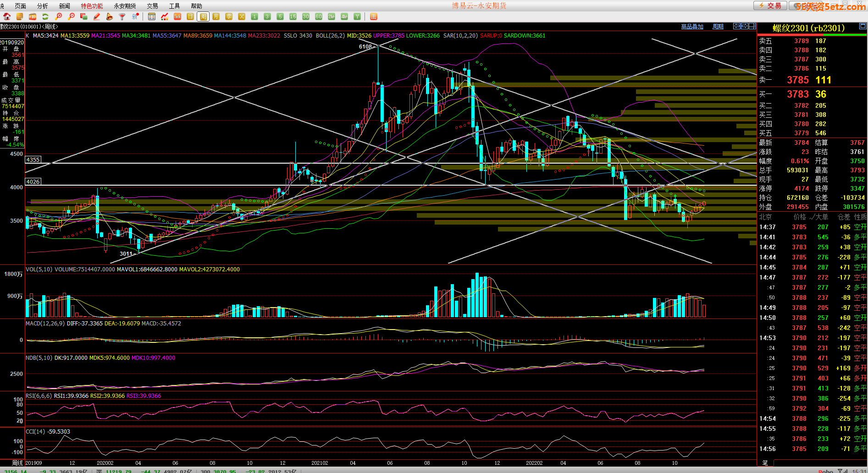Switch to 60-minute period
Screen dimensions: 868x473
point(319,16)
